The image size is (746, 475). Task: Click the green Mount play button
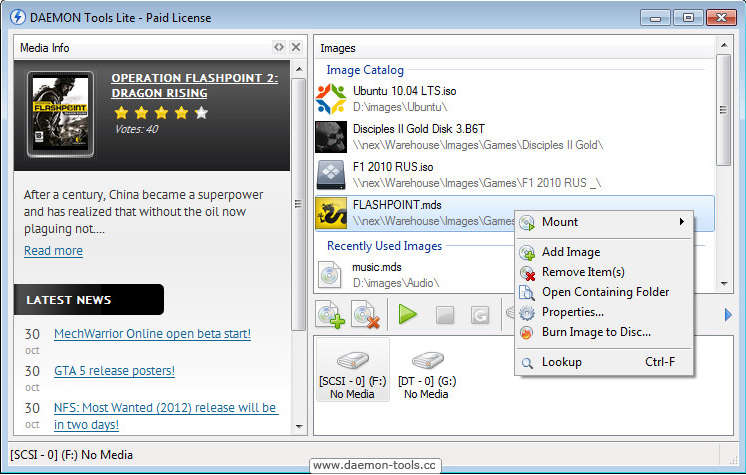pos(407,314)
